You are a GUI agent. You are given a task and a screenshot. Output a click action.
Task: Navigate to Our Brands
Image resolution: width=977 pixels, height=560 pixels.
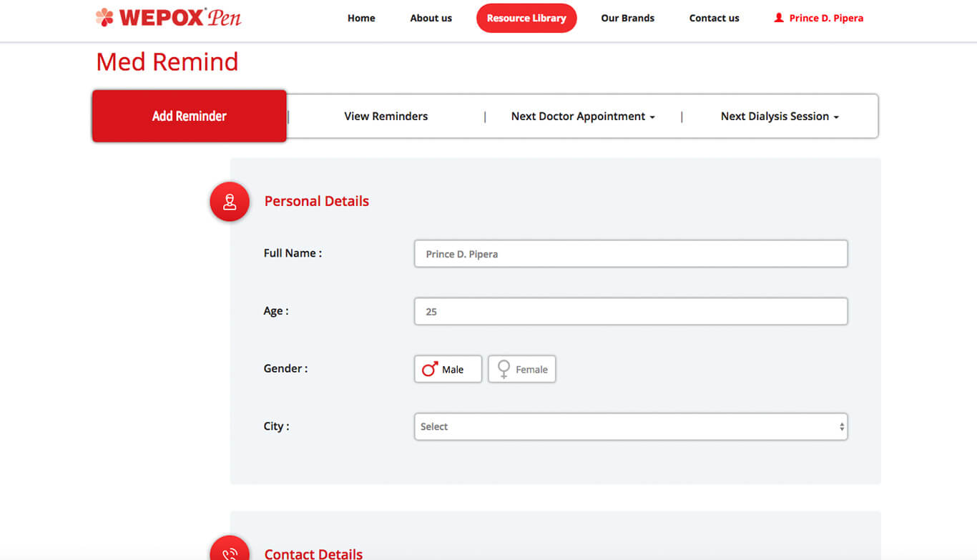point(627,19)
